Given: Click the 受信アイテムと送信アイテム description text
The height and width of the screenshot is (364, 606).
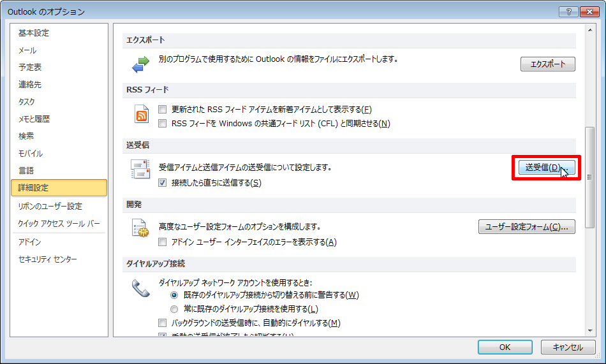Looking at the screenshot, I should 246,168.
